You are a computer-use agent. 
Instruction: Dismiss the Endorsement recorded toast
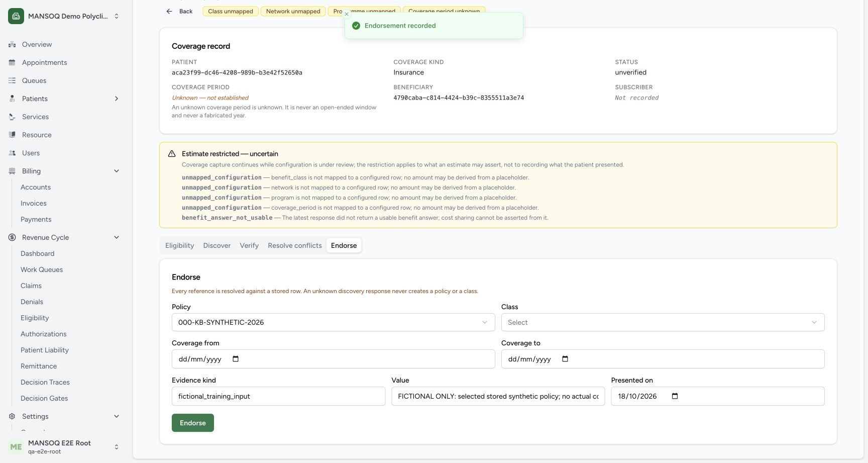pyautogui.click(x=347, y=14)
